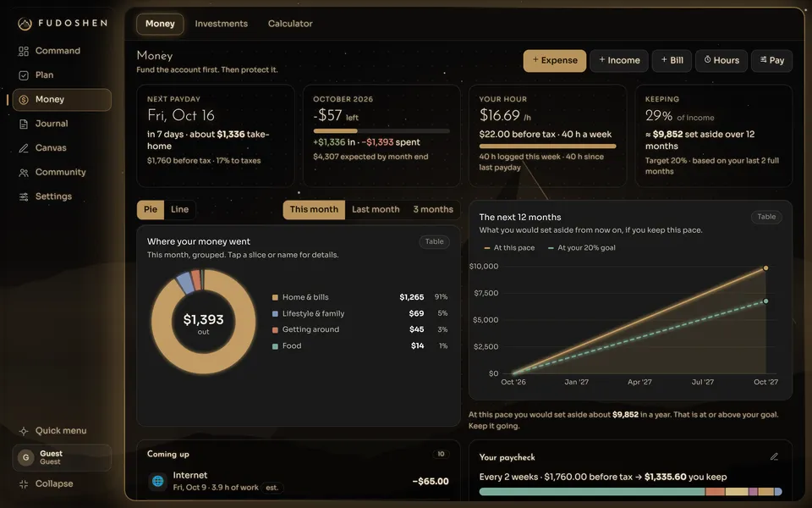Open the Internet bill row
Viewport: 812px width, 508px height.
(299, 481)
